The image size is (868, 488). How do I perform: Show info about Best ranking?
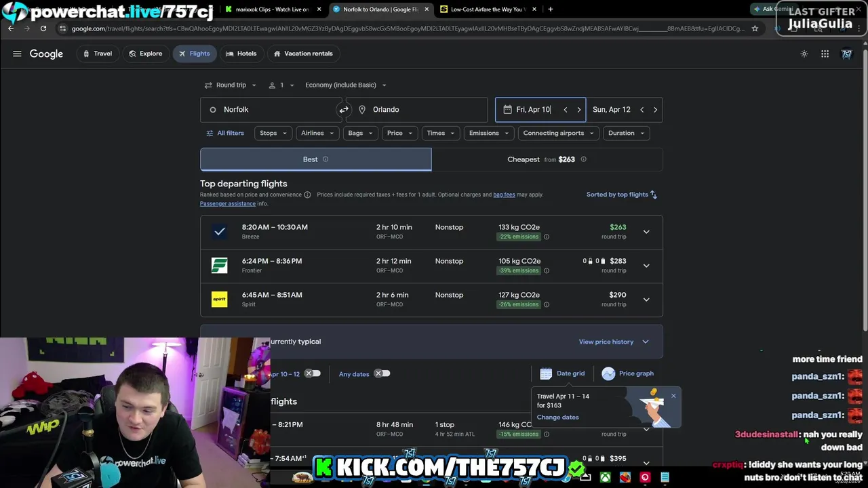coord(325,159)
